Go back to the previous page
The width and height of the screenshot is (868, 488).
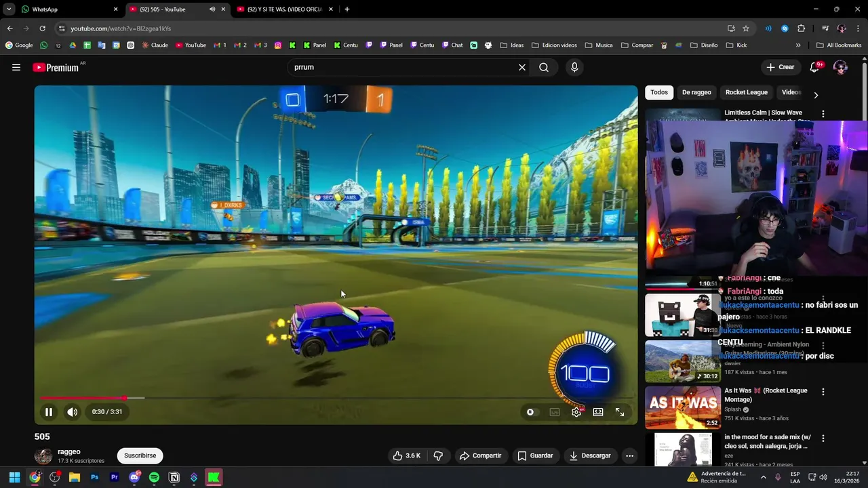click(x=9, y=28)
